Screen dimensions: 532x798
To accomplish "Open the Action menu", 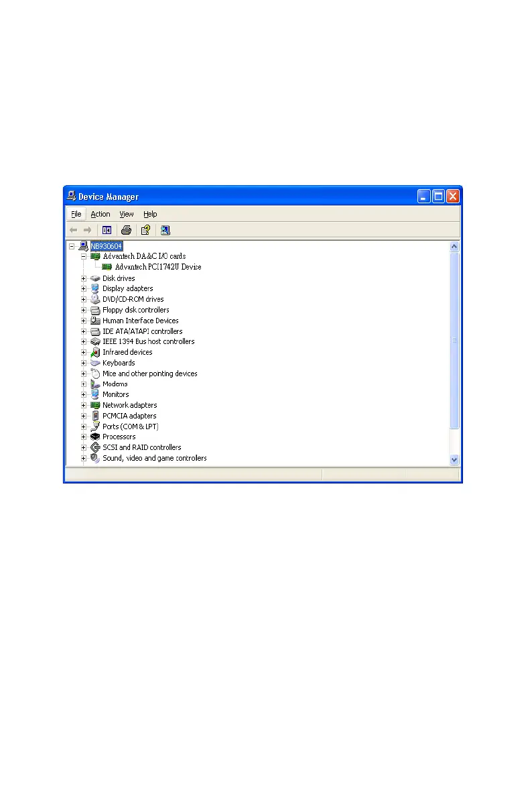I will coord(101,214).
